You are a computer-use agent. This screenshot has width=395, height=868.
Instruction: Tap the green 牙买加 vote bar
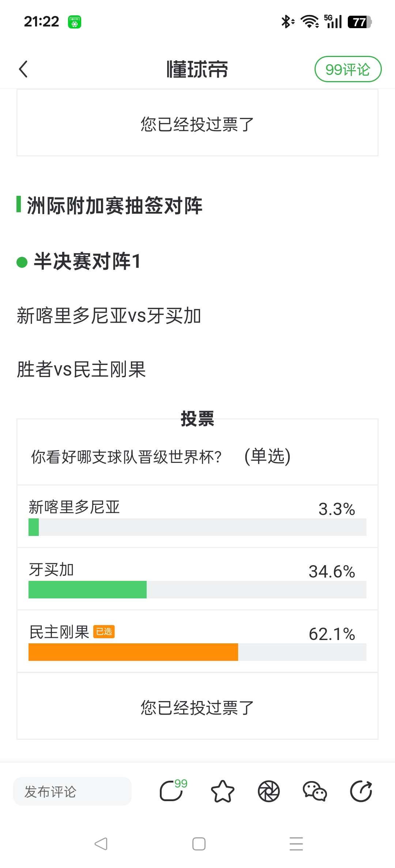pos(87,590)
